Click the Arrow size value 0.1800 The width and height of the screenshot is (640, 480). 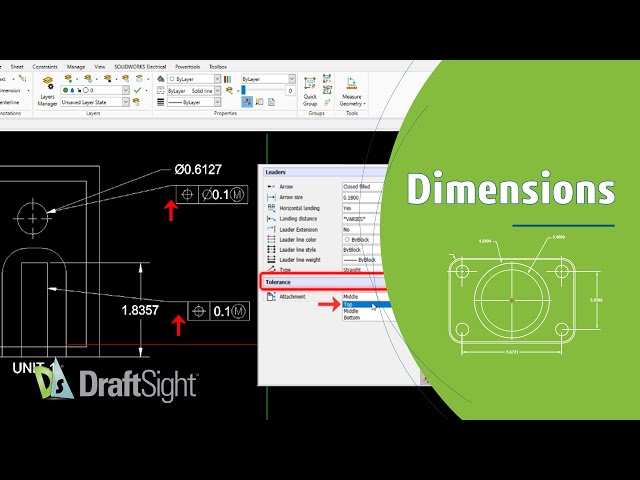[x=362, y=197]
